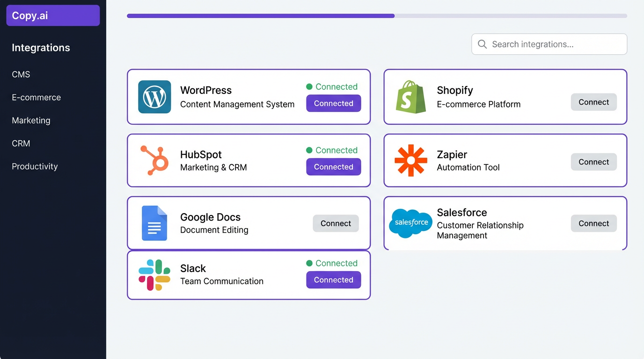Select the Productivity category

[35, 166]
